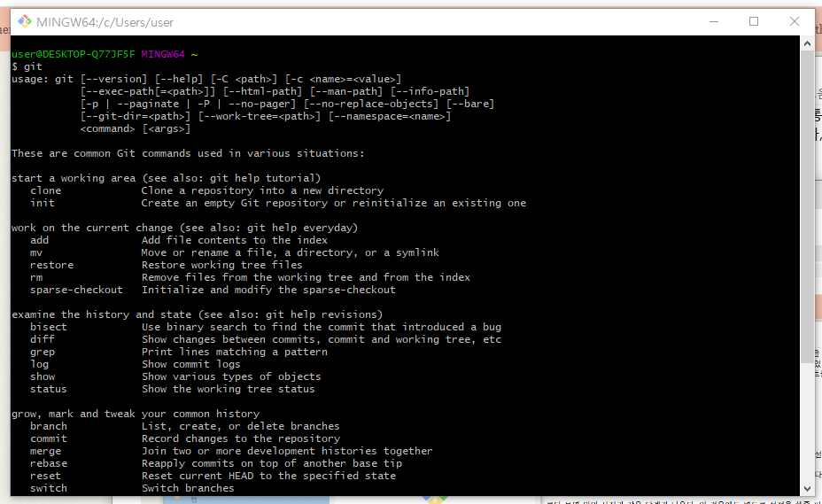Click the 'sparse-checkout' command name
This screenshot has height=504, width=822.
click(x=76, y=290)
